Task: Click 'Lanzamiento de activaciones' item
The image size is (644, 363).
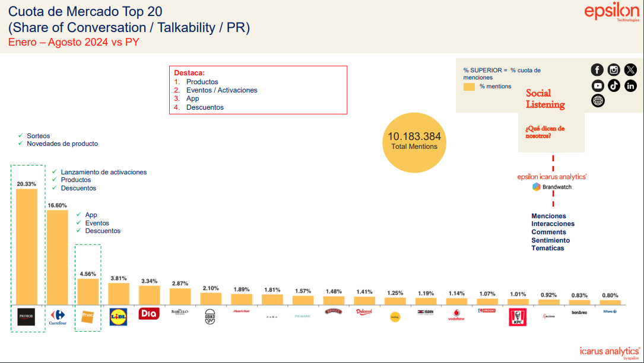Action: point(103,172)
